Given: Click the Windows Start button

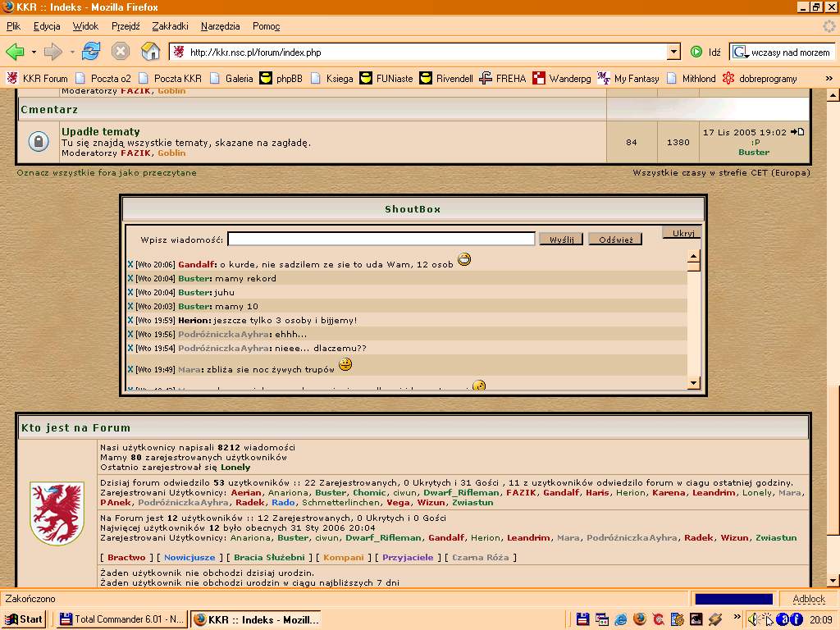Looking at the screenshot, I should click(x=23, y=619).
